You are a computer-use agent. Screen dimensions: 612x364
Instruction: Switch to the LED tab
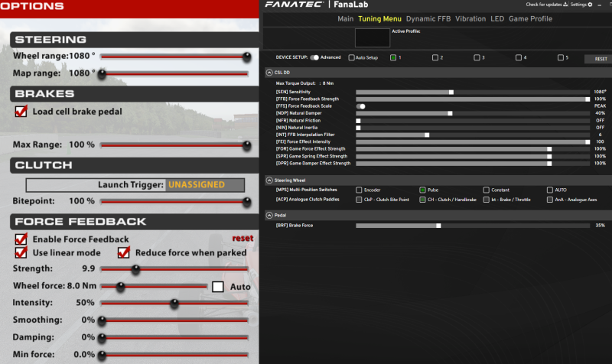coord(496,18)
